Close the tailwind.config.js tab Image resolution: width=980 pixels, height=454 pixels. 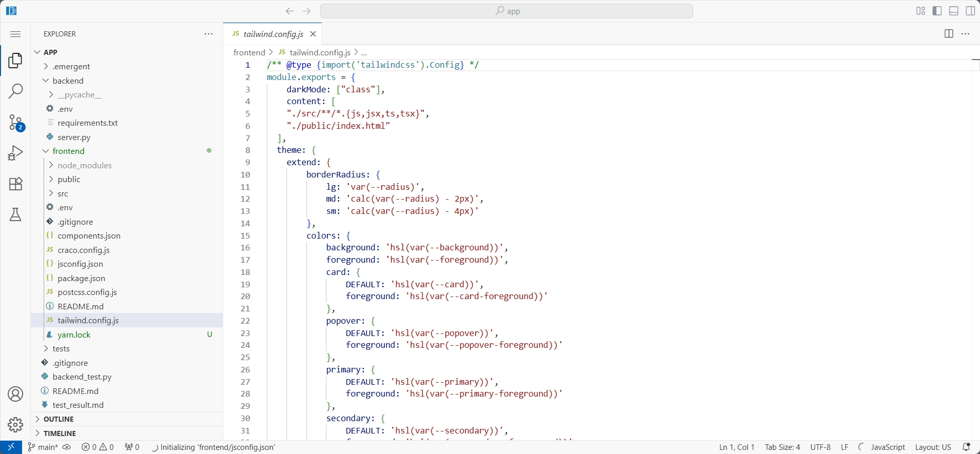313,34
